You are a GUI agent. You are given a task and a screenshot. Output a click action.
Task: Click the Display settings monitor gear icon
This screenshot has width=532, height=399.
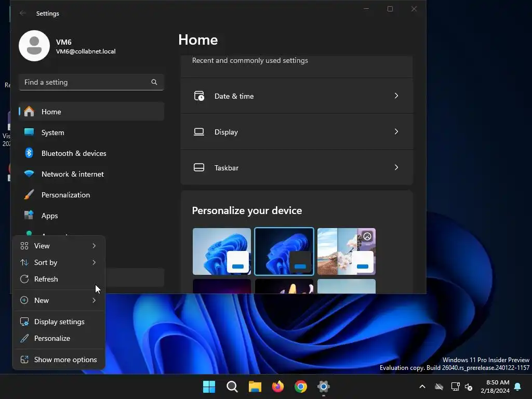point(24,322)
